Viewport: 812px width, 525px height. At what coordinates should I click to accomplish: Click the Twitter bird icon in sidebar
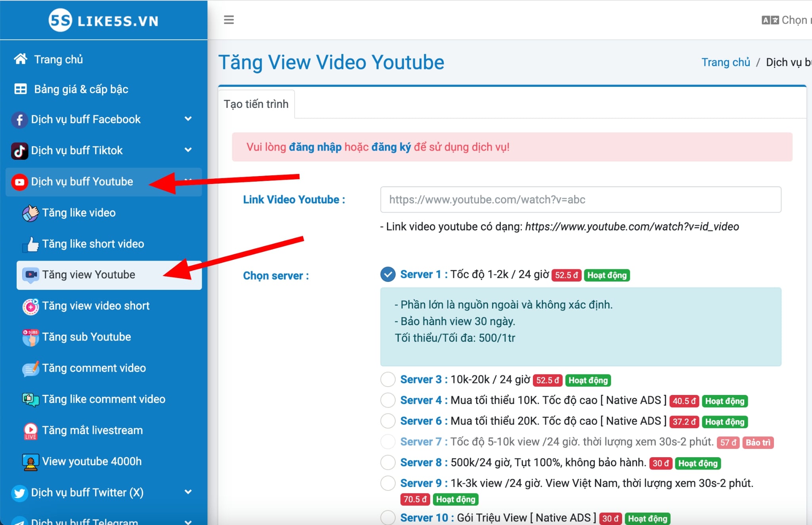tap(19, 493)
